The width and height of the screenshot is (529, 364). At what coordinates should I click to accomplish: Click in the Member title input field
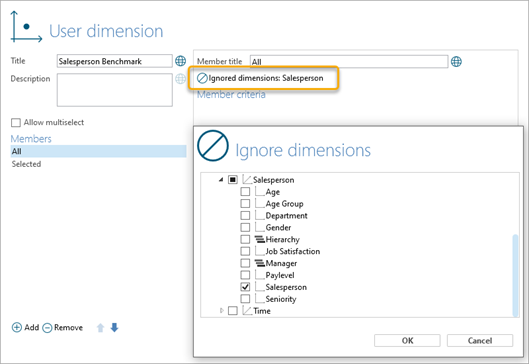[x=349, y=61]
